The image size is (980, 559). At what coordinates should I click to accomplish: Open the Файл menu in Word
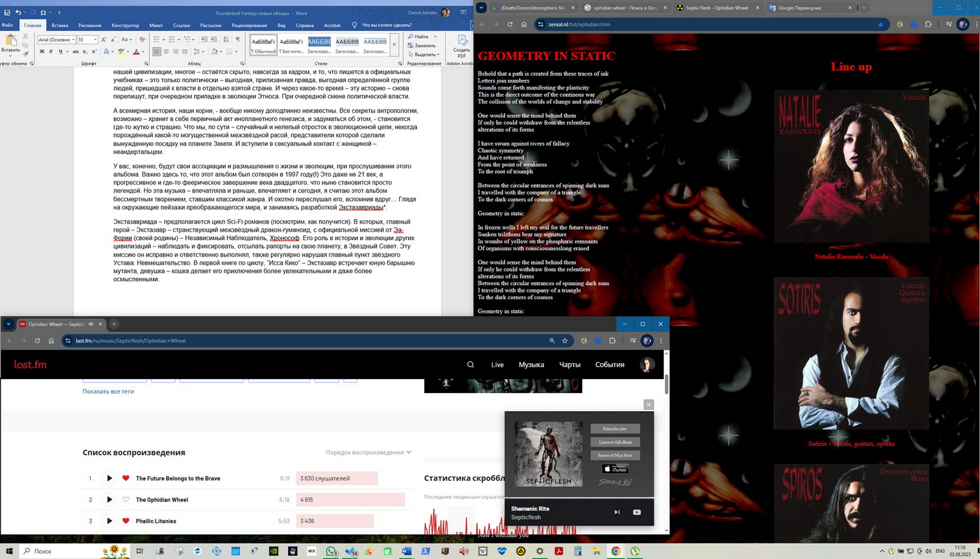click(7, 25)
